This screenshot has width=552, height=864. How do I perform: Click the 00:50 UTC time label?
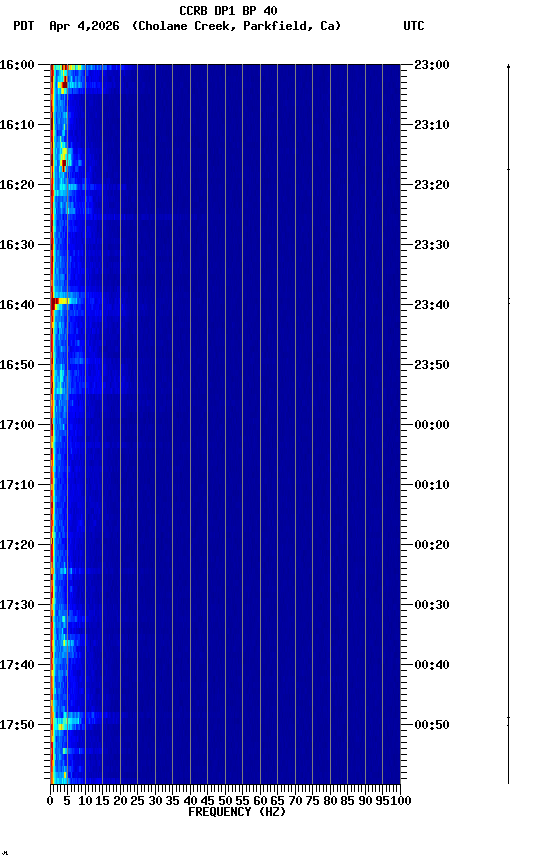click(432, 725)
